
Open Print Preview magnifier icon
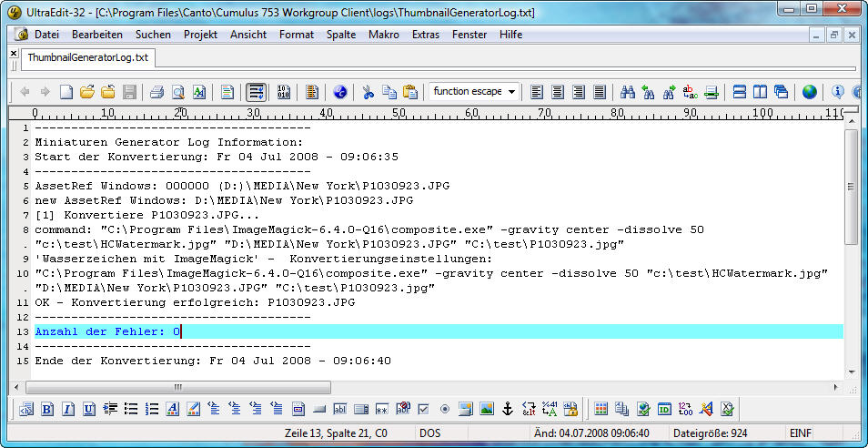(x=177, y=92)
